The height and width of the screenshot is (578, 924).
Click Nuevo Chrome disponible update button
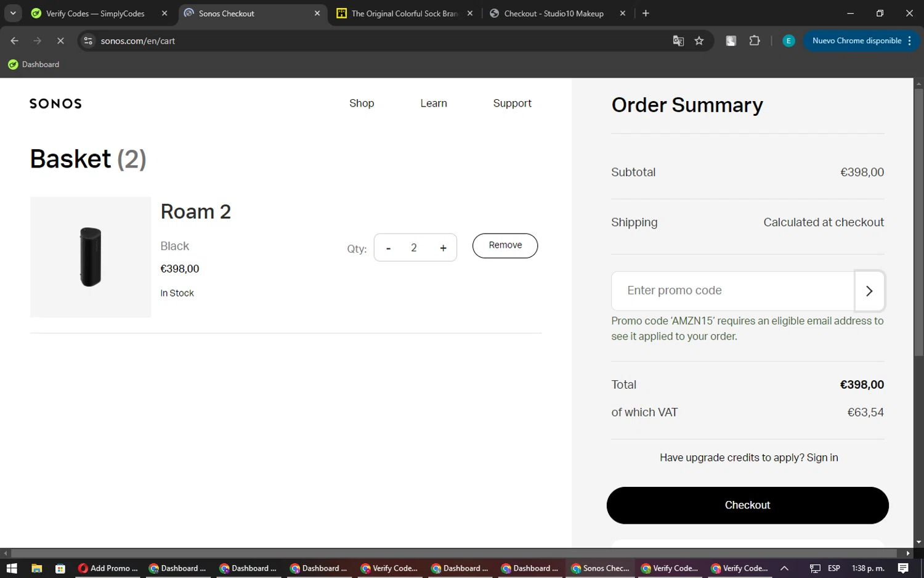[861, 41]
